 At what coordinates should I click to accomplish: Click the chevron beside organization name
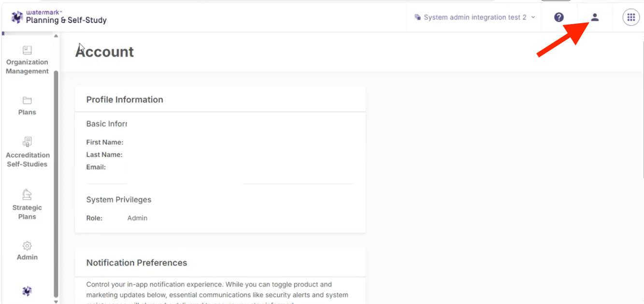533,17
